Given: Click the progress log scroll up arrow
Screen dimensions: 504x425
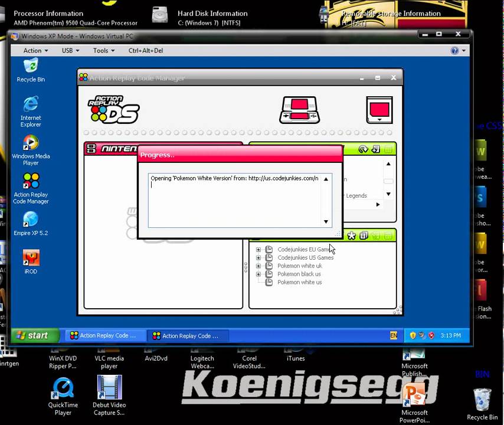Looking at the screenshot, I should click(326, 179).
